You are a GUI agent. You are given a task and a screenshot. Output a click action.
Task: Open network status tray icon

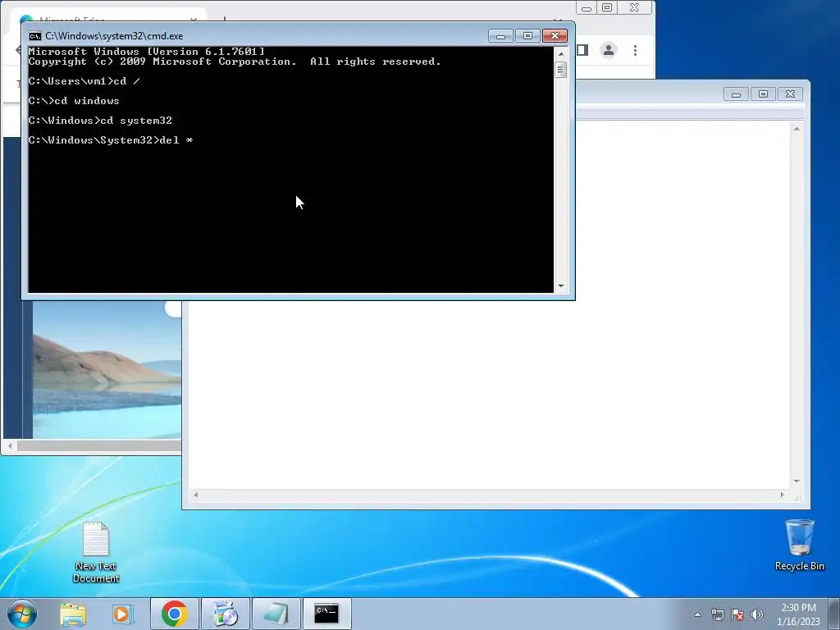click(x=717, y=614)
